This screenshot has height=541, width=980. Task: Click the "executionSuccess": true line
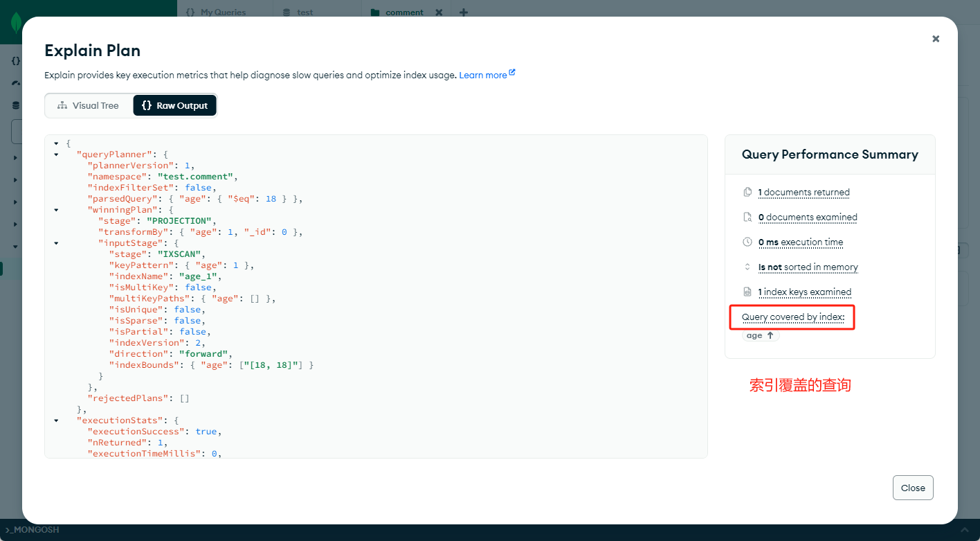point(154,432)
